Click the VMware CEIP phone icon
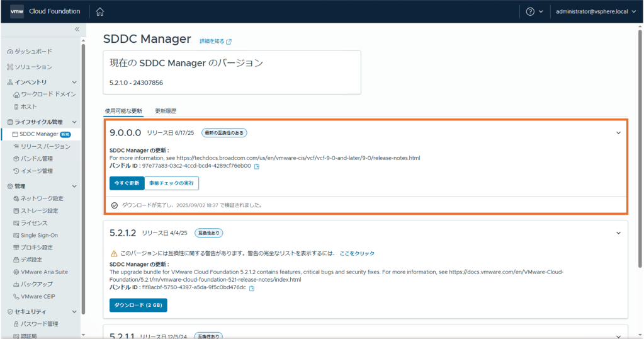The width and height of the screenshot is (644, 339). tap(16, 296)
